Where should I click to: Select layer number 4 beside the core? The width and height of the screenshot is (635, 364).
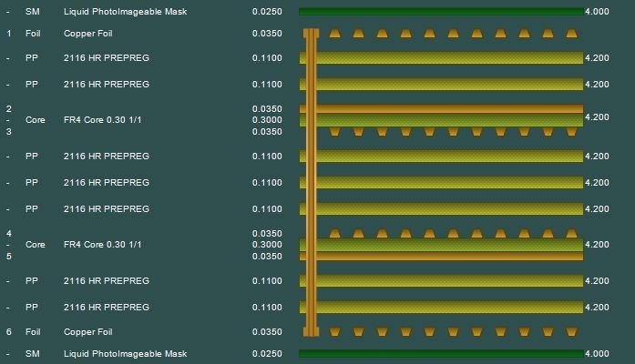pos(9,233)
